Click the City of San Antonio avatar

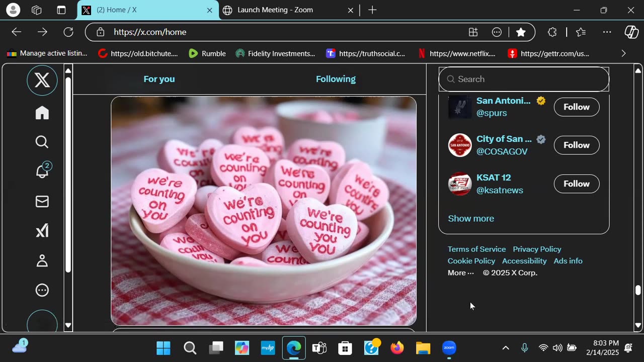click(x=460, y=145)
